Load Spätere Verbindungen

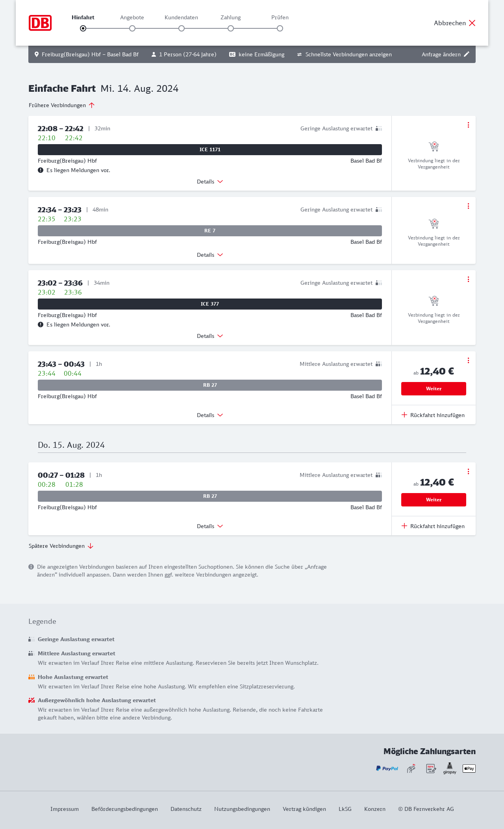[61, 546]
